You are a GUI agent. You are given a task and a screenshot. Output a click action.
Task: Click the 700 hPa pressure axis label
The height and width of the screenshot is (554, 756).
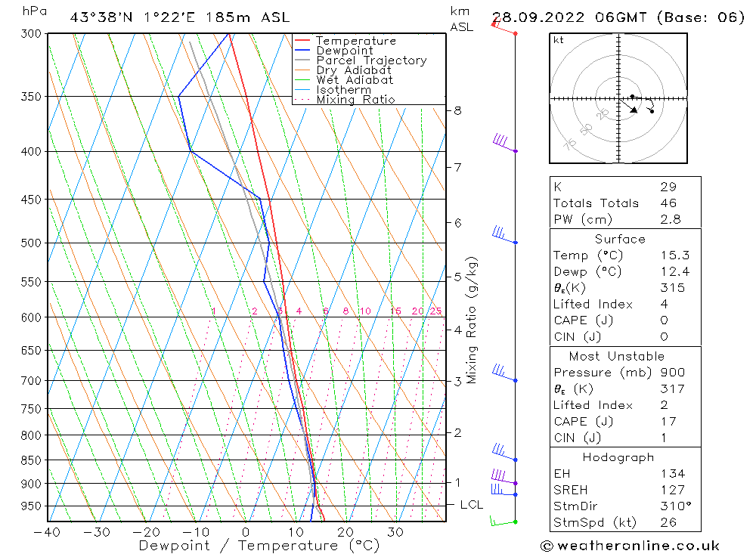click(x=31, y=381)
